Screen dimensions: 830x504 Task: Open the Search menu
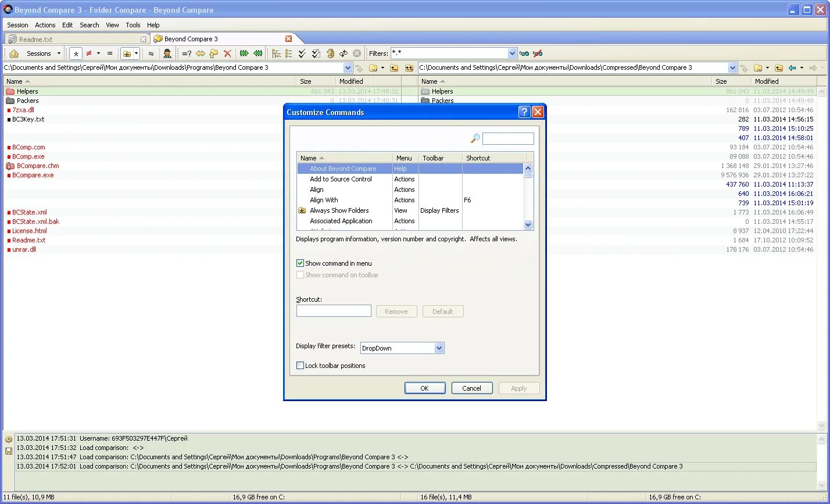click(x=90, y=25)
